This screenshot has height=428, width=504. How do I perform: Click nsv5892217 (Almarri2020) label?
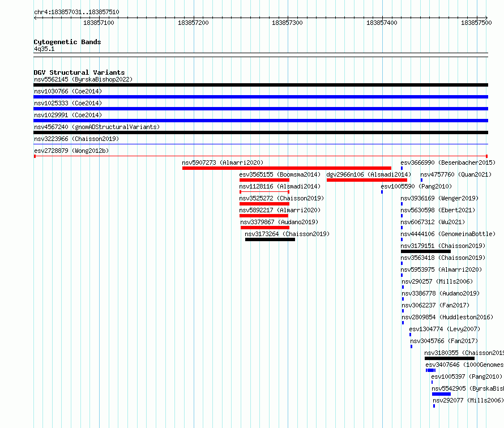point(280,210)
